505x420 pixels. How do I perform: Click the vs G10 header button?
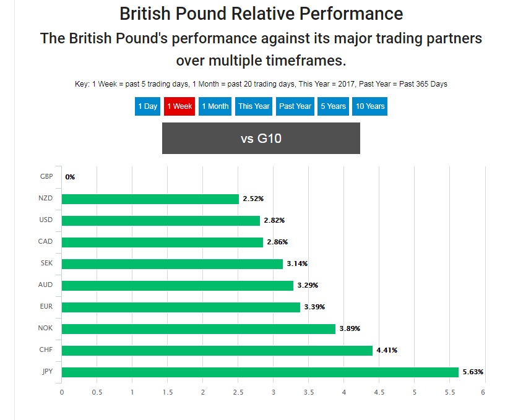coord(261,139)
